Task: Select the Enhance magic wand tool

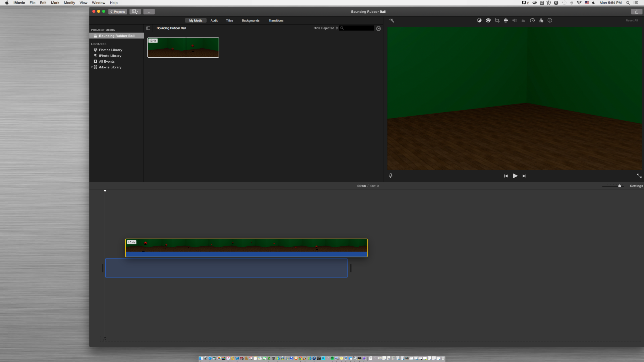Action: [392, 20]
